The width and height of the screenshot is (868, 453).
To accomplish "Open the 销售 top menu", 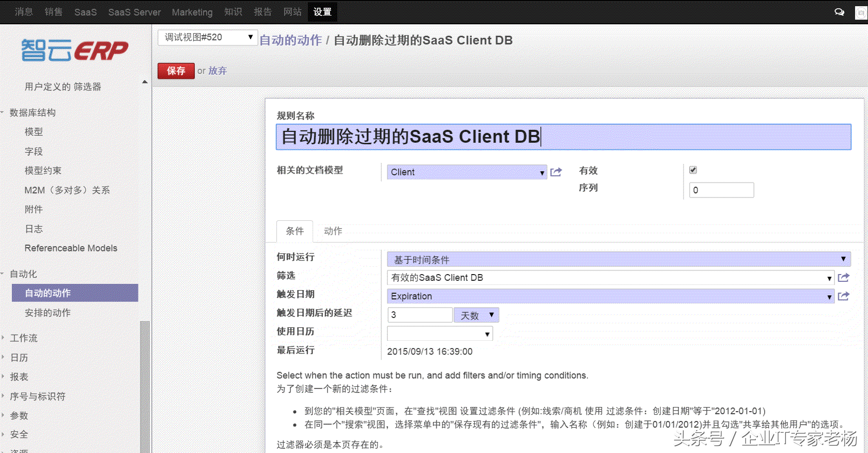I will [x=54, y=12].
